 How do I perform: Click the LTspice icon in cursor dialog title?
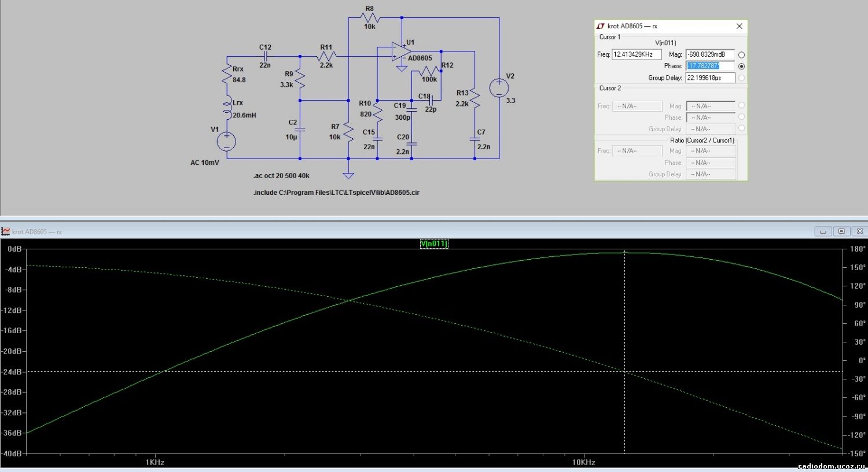(601, 26)
